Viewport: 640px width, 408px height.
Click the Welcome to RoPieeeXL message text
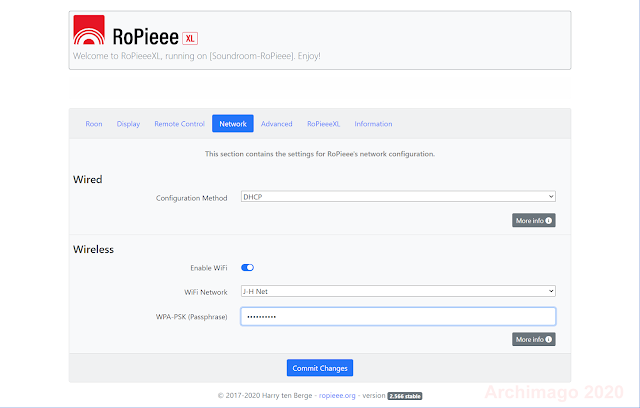tap(197, 56)
